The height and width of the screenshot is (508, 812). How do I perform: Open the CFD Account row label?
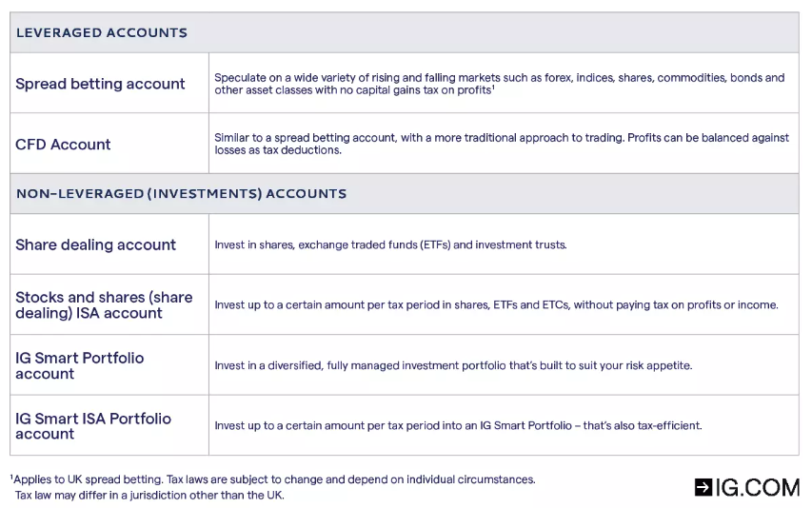(63, 145)
